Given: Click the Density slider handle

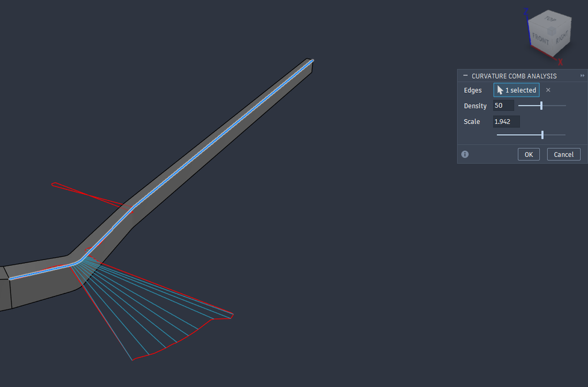Looking at the screenshot, I should coord(542,106).
